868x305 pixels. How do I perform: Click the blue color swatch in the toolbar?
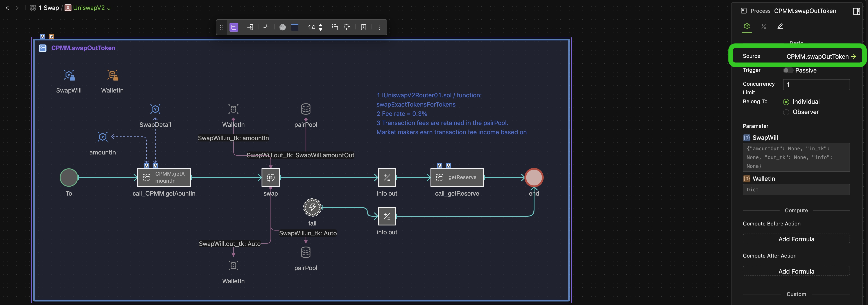tap(295, 27)
